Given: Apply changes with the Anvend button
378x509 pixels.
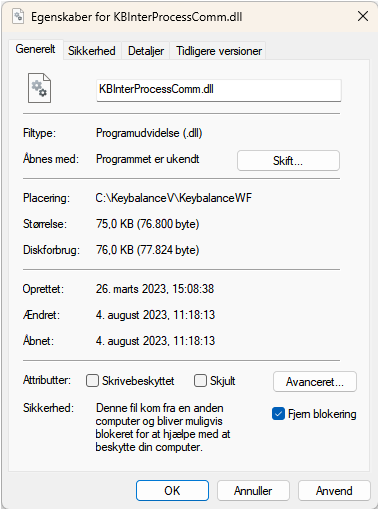Looking at the screenshot, I should [x=334, y=490].
